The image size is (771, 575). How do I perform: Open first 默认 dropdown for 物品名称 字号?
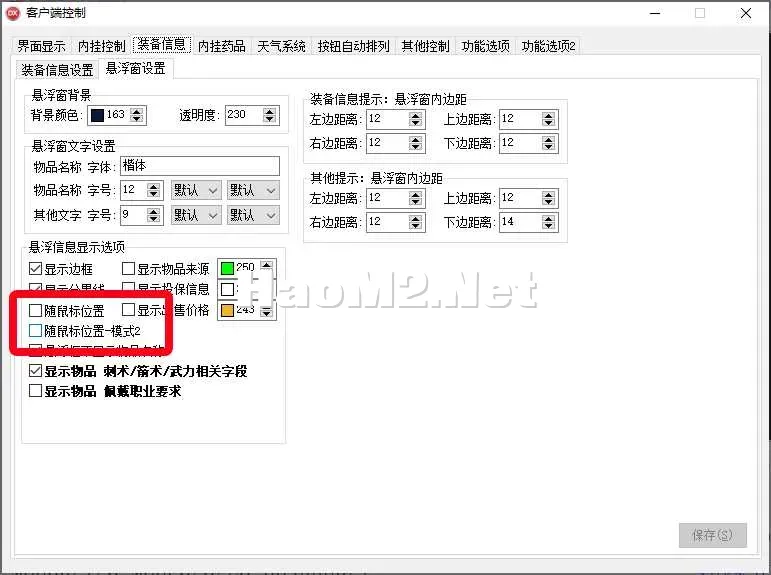pyautogui.click(x=196, y=190)
